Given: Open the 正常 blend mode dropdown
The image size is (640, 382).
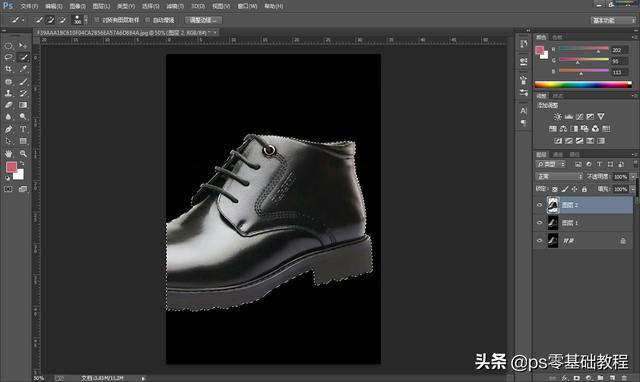Looking at the screenshot, I should (559, 176).
